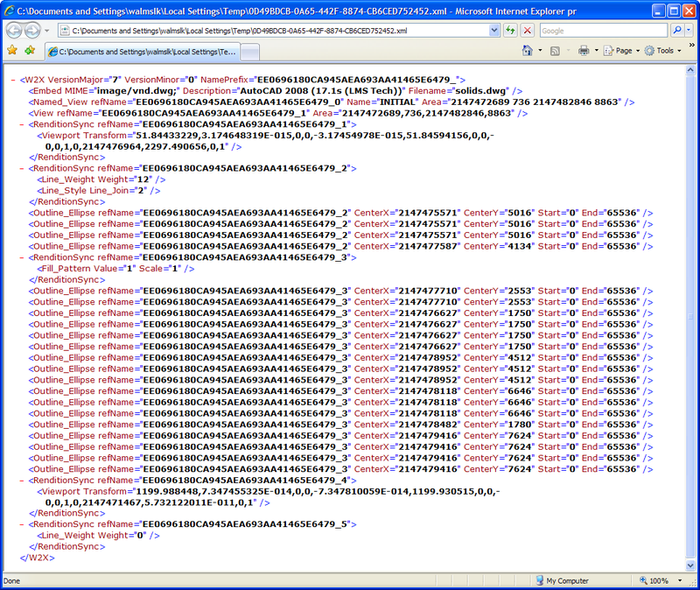The width and height of the screenshot is (700, 590).
Task: Open the zoom level dropdown
Action: click(685, 581)
